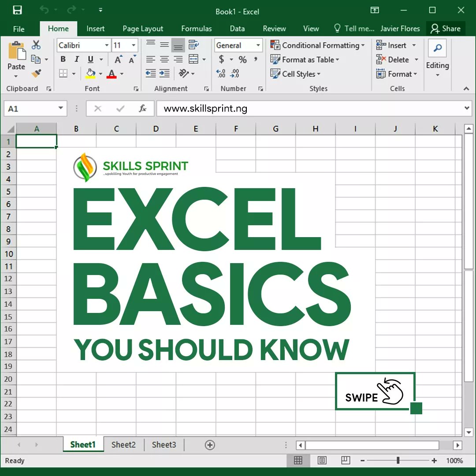This screenshot has width=476, height=476.
Task: Switch to the Data tab
Action: pyautogui.click(x=237, y=29)
